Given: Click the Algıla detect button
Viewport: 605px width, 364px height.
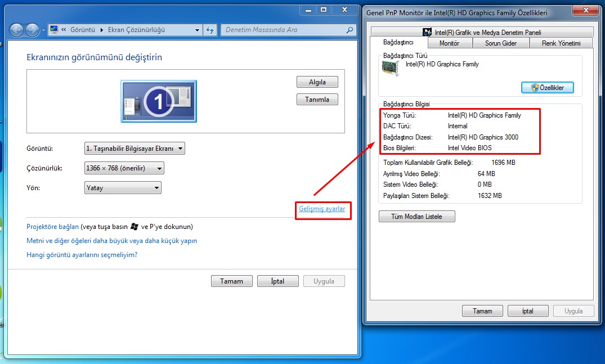Looking at the screenshot, I should [x=317, y=82].
